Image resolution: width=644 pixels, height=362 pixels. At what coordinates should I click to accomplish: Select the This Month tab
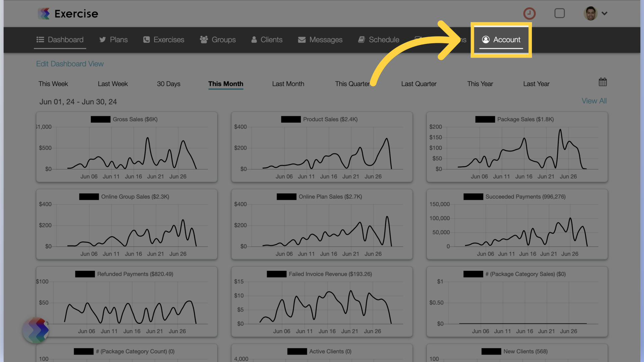[226, 83]
